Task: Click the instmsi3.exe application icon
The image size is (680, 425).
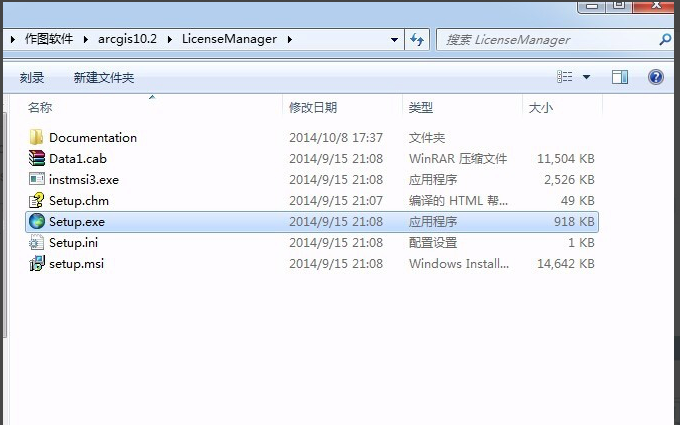Action: tap(36, 179)
